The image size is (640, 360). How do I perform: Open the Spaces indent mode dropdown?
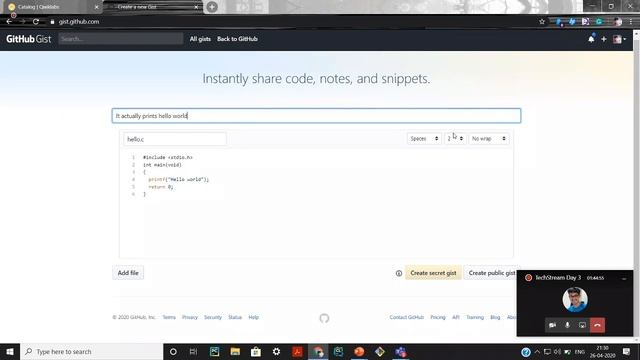[x=424, y=139]
